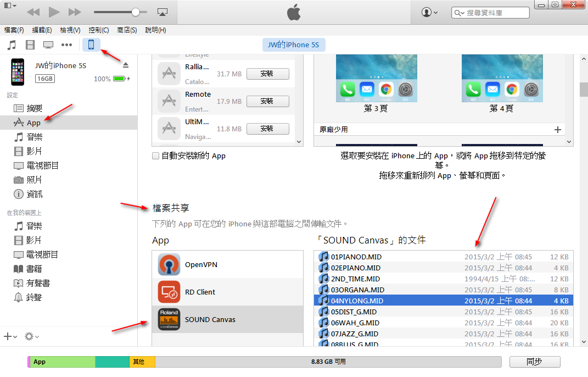This screenshot has height=377, width=588.
Task: Select 影片 under 設定 in sidebar
Action: (69, 151)
